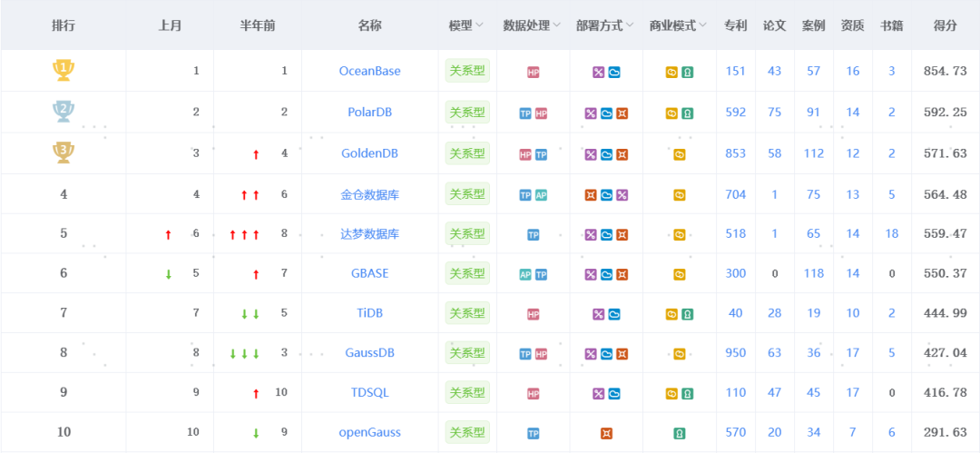Screen dimensions: 980x453
Task: Open GaussDB patent count 950
Action: point(736,353)
